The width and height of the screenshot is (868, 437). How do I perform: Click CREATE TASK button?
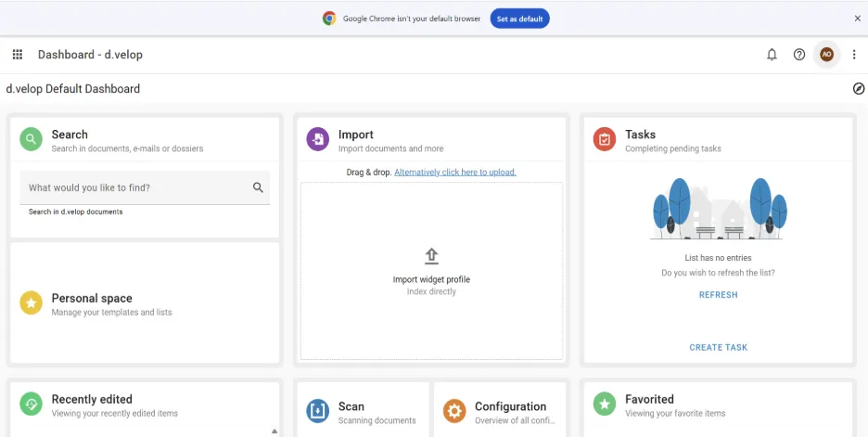pyautogui.click(x=718, y=347)
